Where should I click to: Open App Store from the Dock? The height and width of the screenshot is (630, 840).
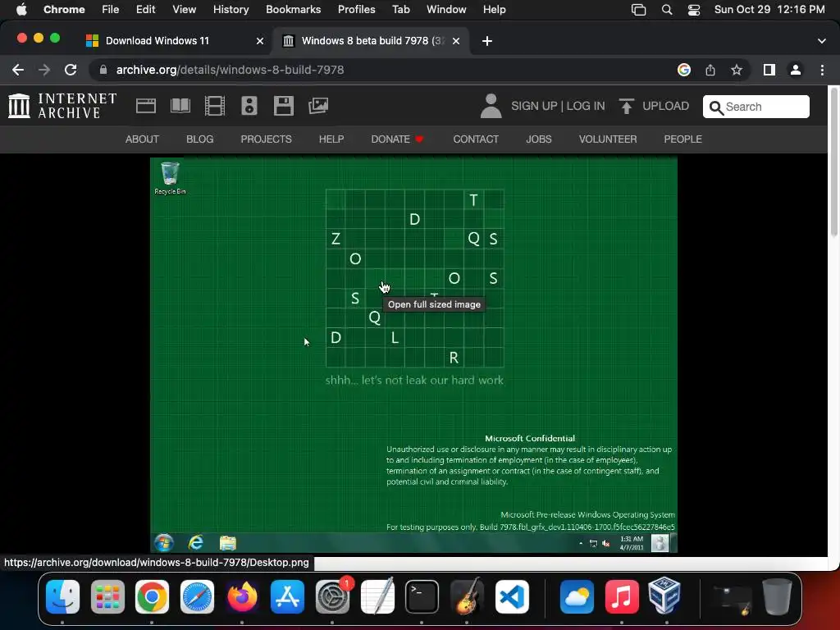click(x=288, y=596)
